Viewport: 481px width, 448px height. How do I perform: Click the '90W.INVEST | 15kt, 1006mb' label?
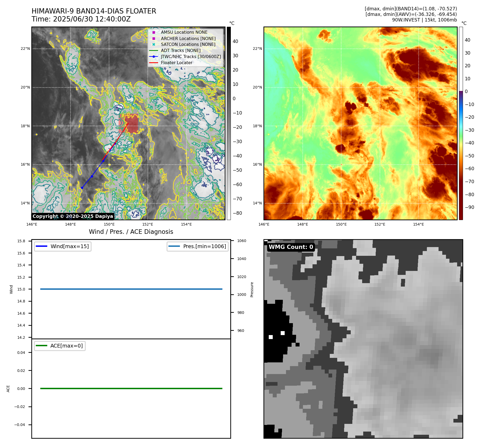click(x=424, y=20)
